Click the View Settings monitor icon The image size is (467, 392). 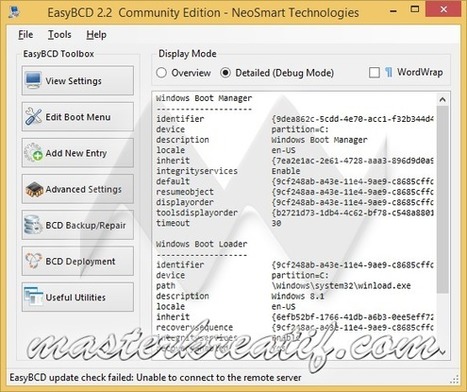click(x=33, y=80)
